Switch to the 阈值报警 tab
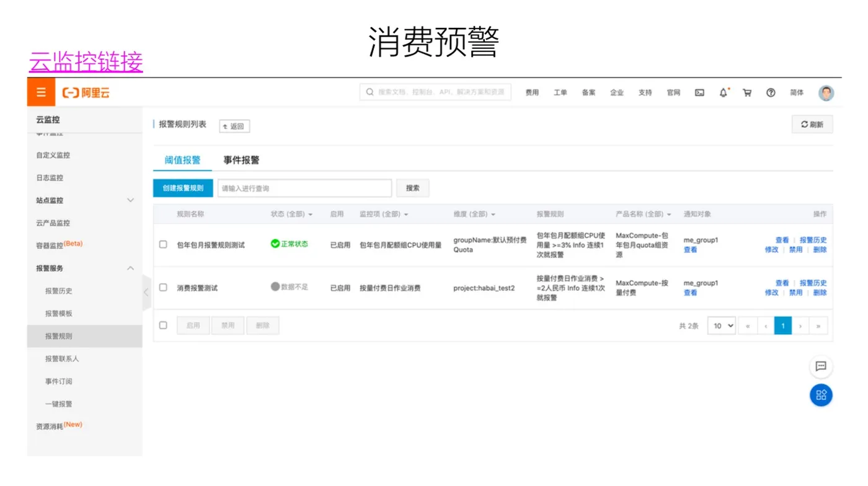The image size is (868, 486). pos(182,160)
